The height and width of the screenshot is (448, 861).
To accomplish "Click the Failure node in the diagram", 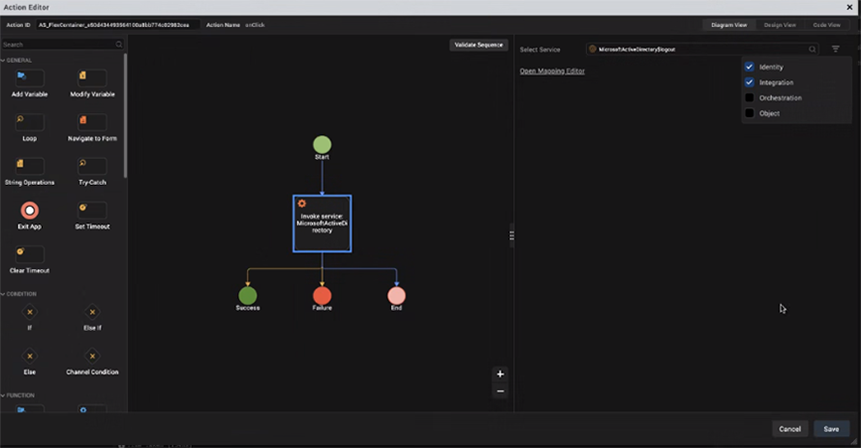I will point(322,295).
